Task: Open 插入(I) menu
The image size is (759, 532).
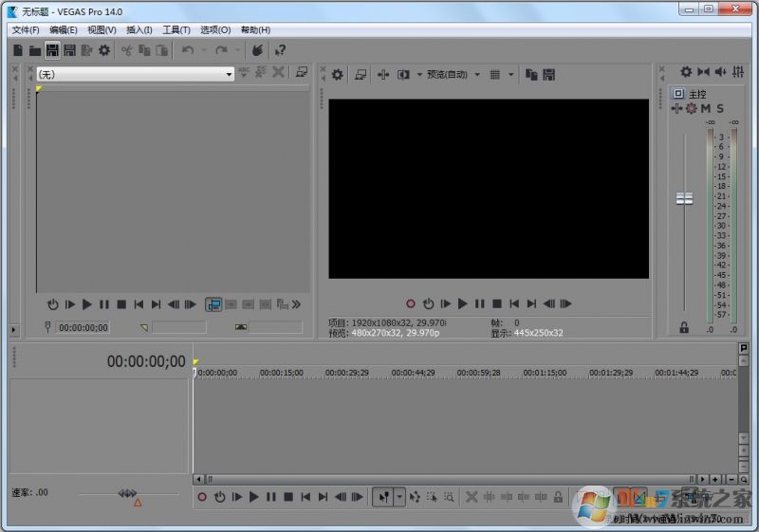Action: tap(139, 30)
